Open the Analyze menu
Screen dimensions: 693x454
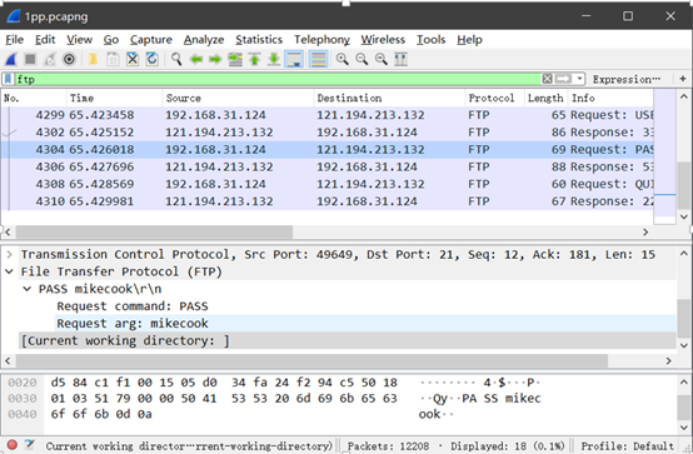204,39
